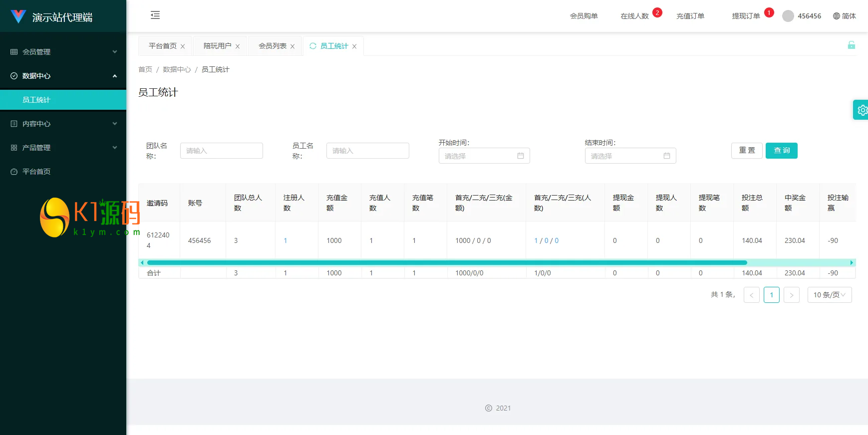
Task: Click the 在线人数 header item
Action: pos(634,16)
